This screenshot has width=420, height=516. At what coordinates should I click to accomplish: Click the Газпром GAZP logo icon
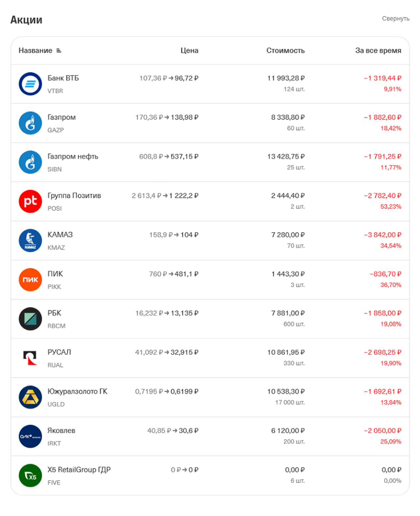pyautogui.click(x=30, y=123)
